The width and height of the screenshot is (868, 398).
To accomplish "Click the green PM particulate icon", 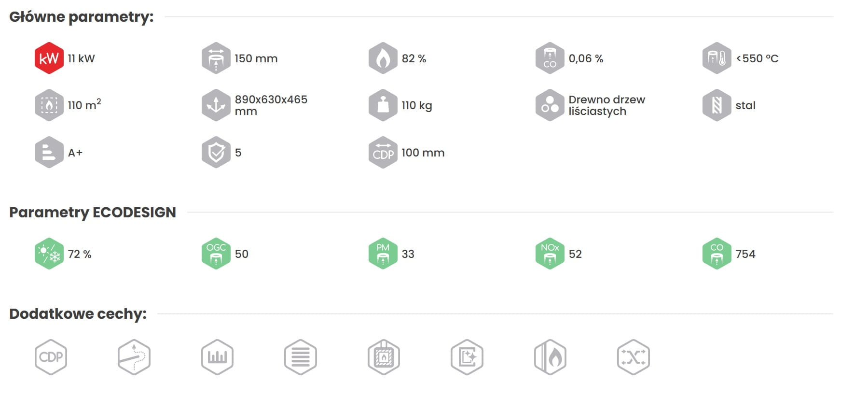I will coord(383,254).
